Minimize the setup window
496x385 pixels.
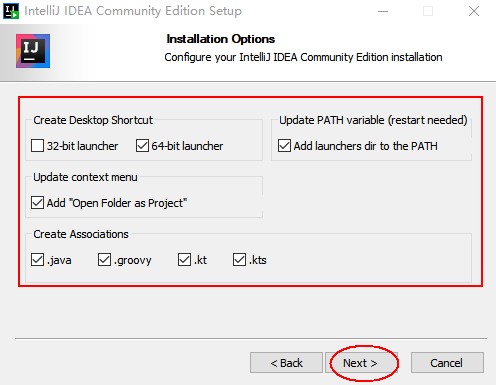click(383, 11)
